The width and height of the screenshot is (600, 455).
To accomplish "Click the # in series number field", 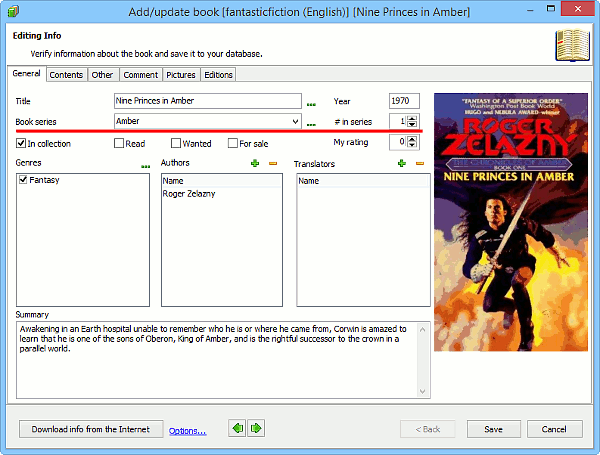I will tap(398, 121).
